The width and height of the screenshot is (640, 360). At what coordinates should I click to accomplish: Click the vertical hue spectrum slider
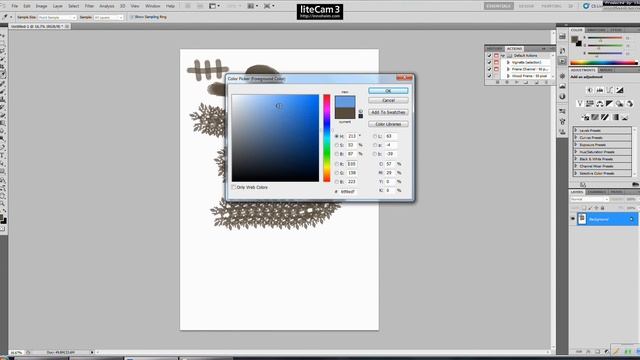point(327,138)
